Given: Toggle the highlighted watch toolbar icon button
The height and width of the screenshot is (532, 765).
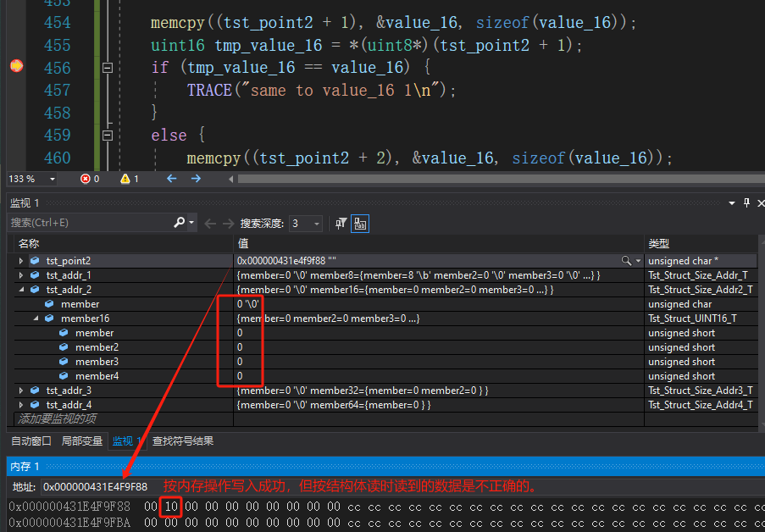Looking at the screenshot, I should pyautogui.click(x=360, y=224).
